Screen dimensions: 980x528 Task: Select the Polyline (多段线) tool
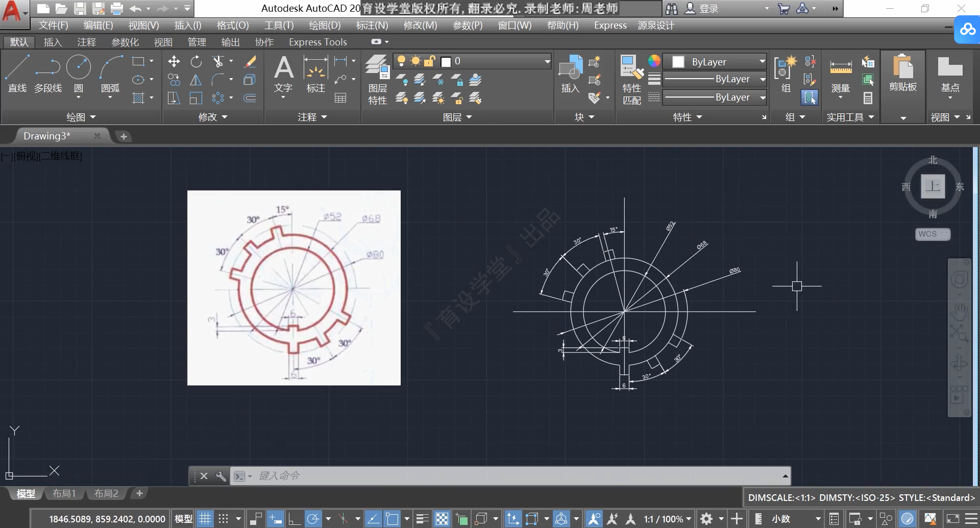pos(48,74)
